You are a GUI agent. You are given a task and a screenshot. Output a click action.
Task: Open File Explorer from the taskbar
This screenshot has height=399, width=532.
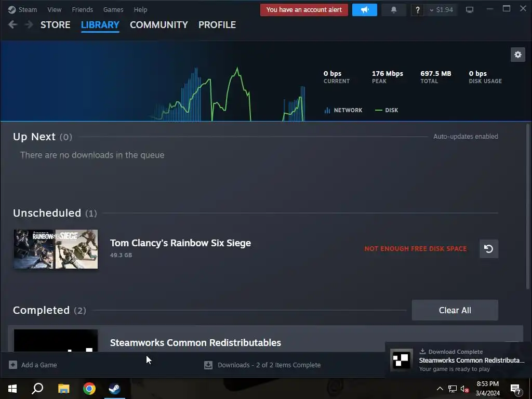pyautogui.click(x=63, y=389)
